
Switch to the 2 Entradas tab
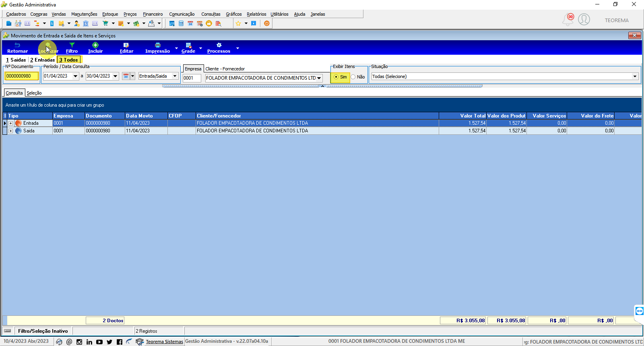(x=42, y=60)
